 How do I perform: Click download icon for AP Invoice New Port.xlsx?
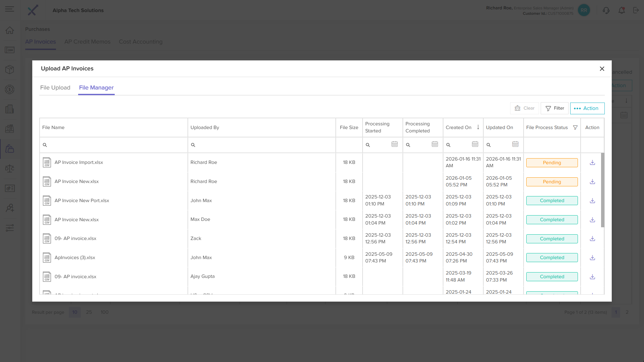click(x=592, y=200)
